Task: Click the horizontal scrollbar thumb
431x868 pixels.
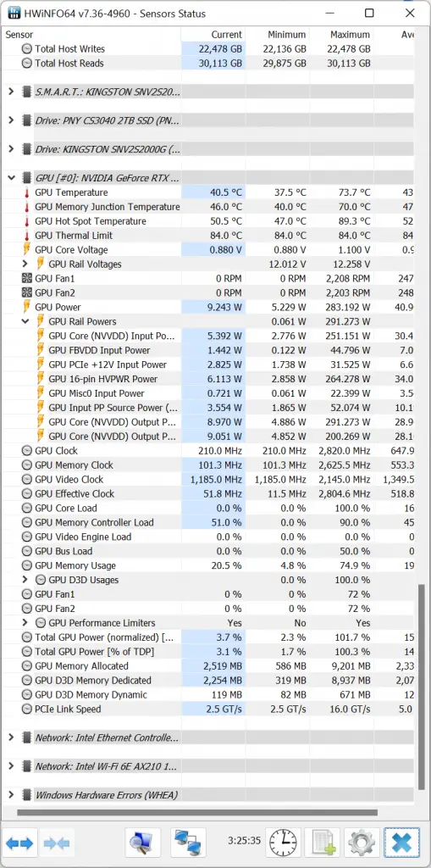Action: [x=196, y=813]
